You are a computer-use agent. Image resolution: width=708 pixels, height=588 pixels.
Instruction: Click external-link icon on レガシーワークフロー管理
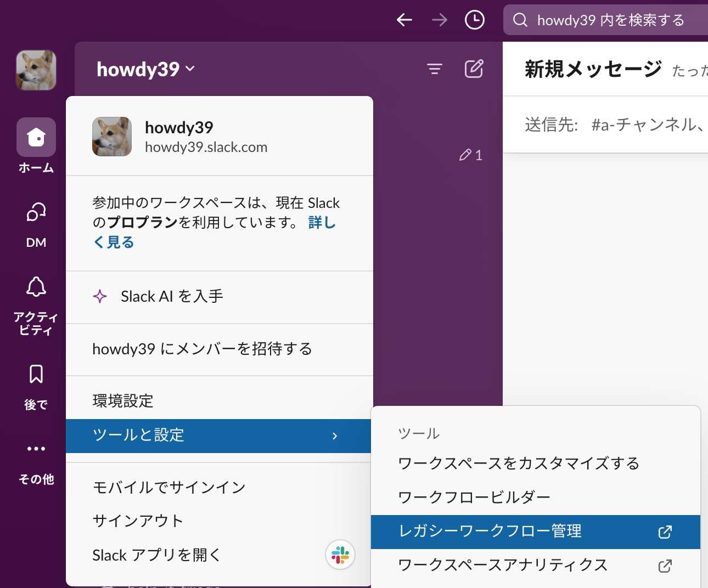[x=665, y=532]
